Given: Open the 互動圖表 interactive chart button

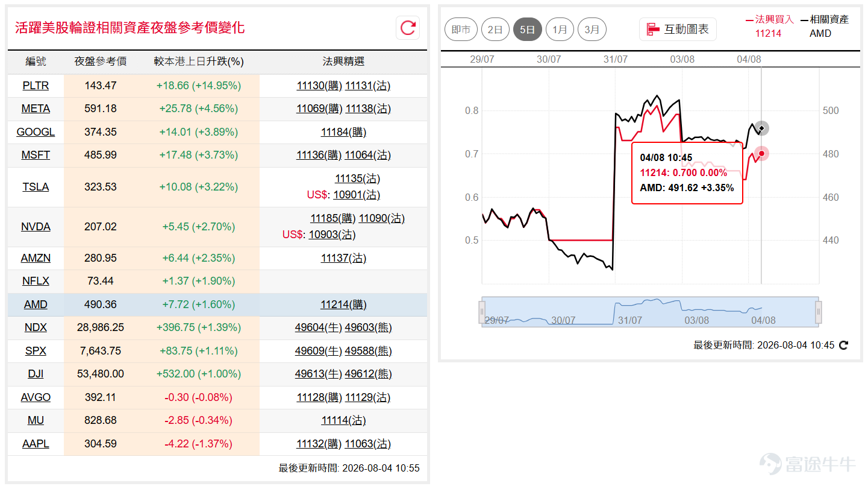Looking at the screenshot, I should (x=678, y=29).
